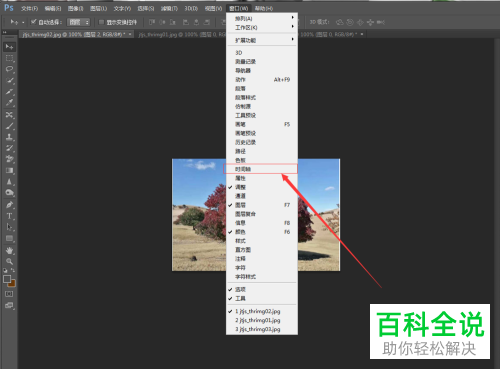Viewport: 500px width, 369px height.
Task: Select the Move tool in toolbox
Action: click(x=9, y=47)
